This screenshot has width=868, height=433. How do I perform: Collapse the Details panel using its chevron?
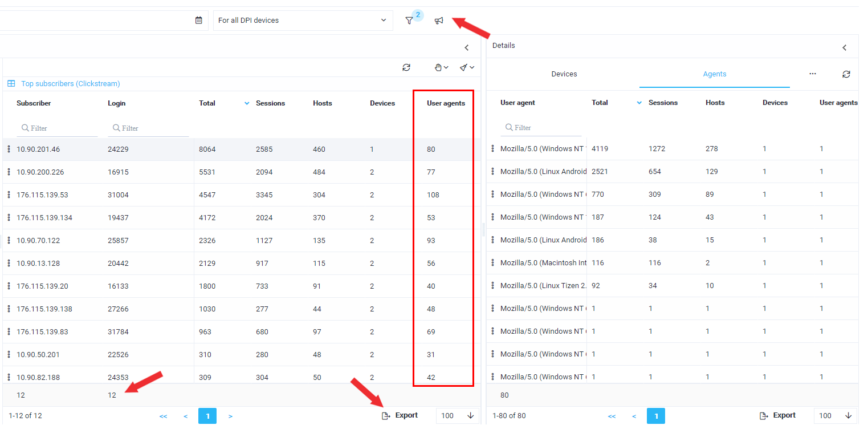pyautogui.click(x=845, y=47)
